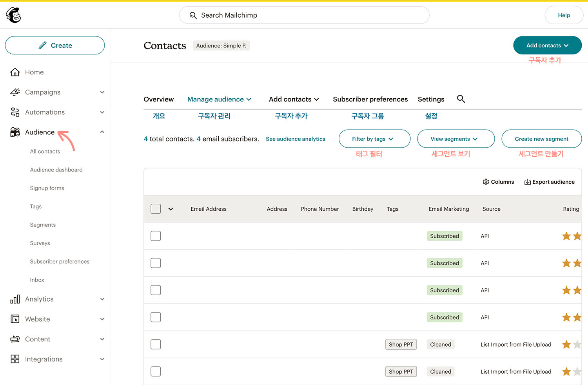
Task: Click the Content icon in sidebar
Action: click(15, 339)
